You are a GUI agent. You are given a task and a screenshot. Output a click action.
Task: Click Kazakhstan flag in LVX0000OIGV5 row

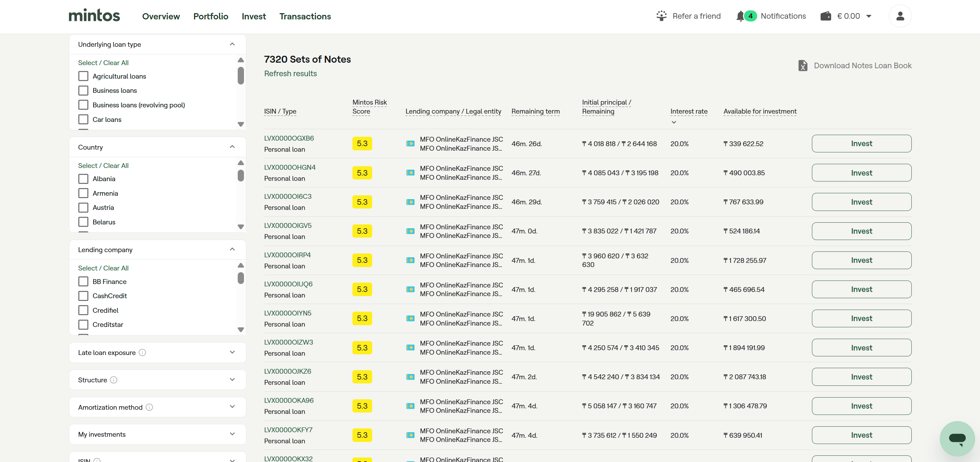coord(410,231)
